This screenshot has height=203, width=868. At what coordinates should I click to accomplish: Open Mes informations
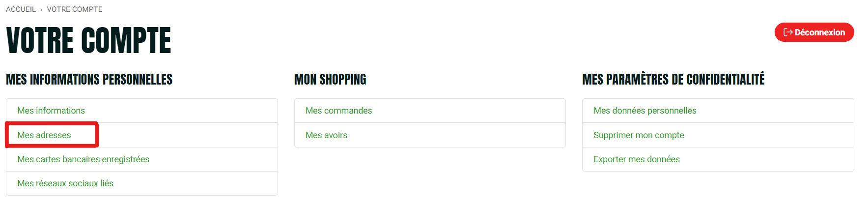coord(51,111)
